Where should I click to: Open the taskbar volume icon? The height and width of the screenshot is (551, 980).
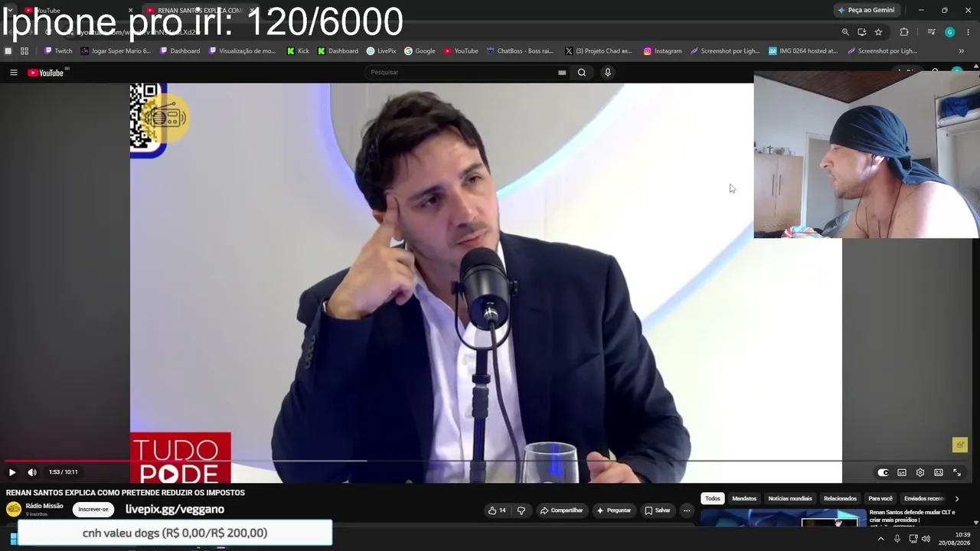pos(926,539)
